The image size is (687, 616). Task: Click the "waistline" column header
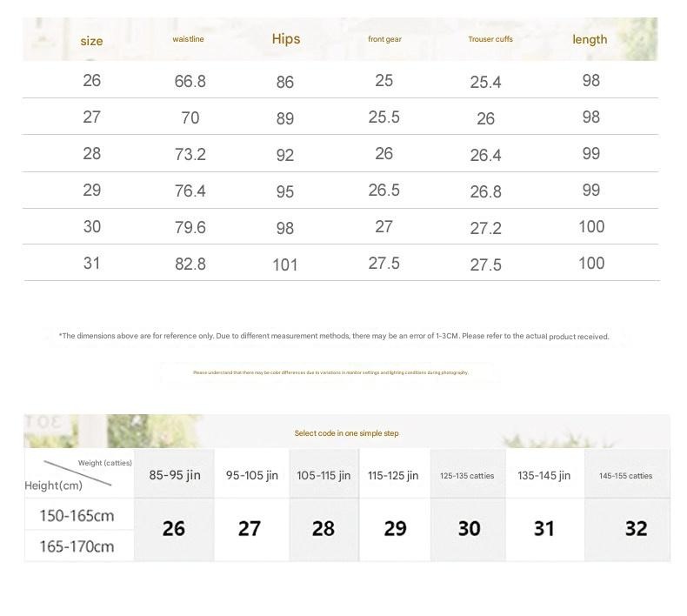coord(189,39)
